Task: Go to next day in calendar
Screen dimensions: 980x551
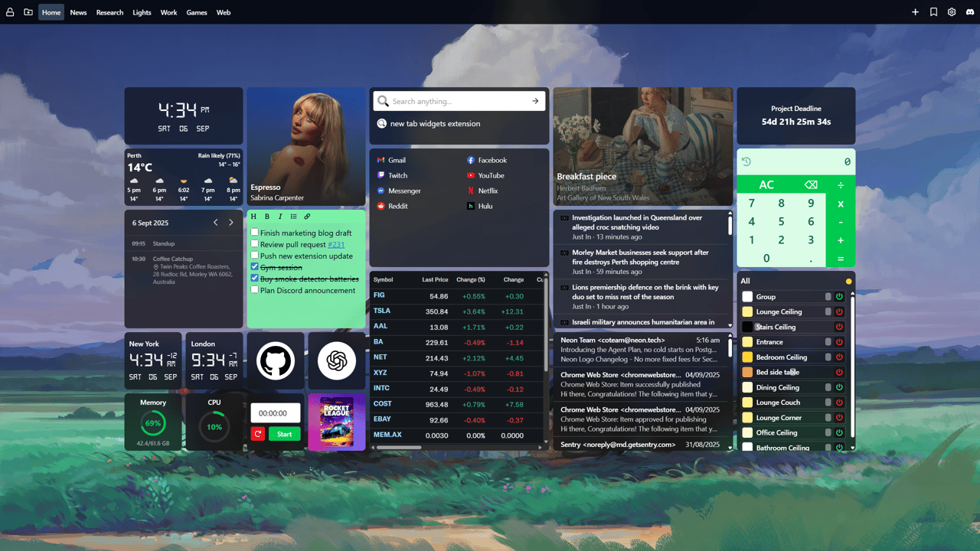Action: tap(231, 223)
